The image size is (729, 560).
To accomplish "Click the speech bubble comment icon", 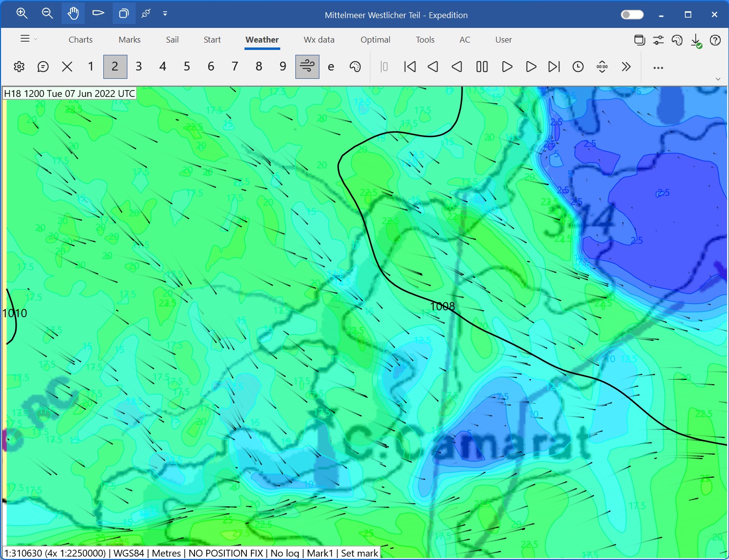I will click(x=43, y=67).
